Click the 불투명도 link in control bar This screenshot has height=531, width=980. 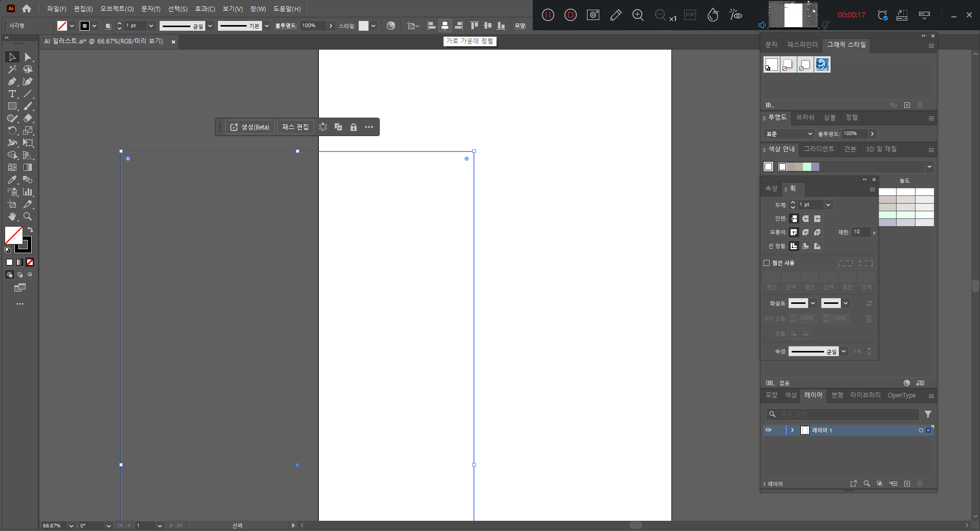pyautogui.click(x=286, y=26)
